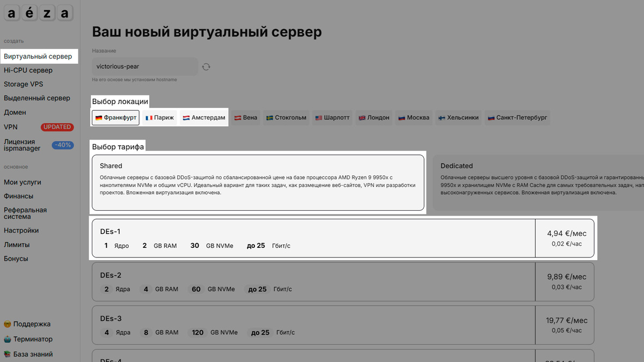Click the books icon next to База знаний

click(x=6, y=354)
